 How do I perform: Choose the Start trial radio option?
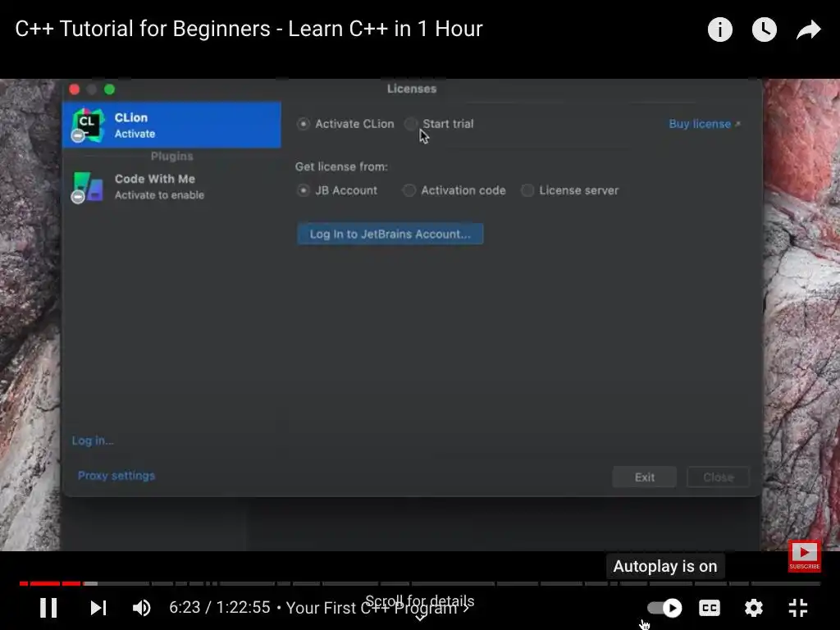[x=411, y=124]
